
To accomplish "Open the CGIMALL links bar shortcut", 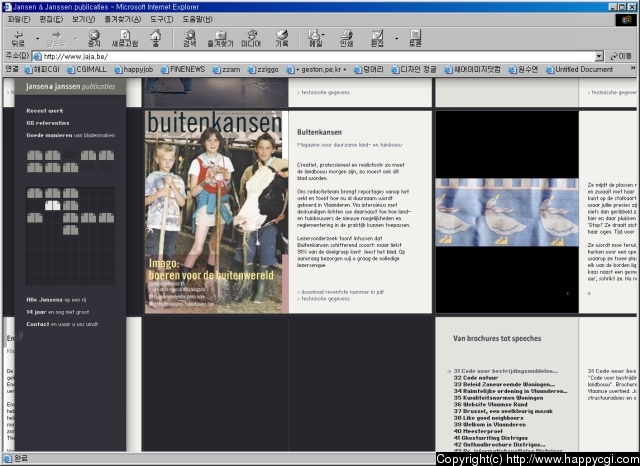I will click(x=87, y=69).
